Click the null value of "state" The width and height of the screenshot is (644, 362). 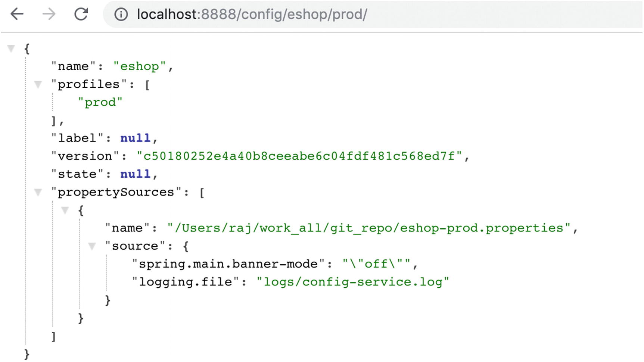[x=135, y=174]
